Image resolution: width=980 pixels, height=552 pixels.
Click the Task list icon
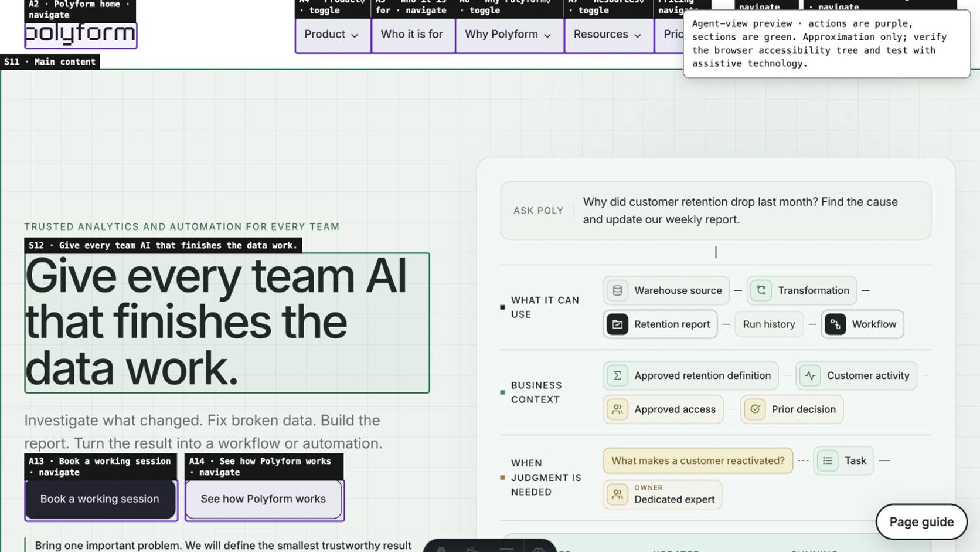coord(828,460)
